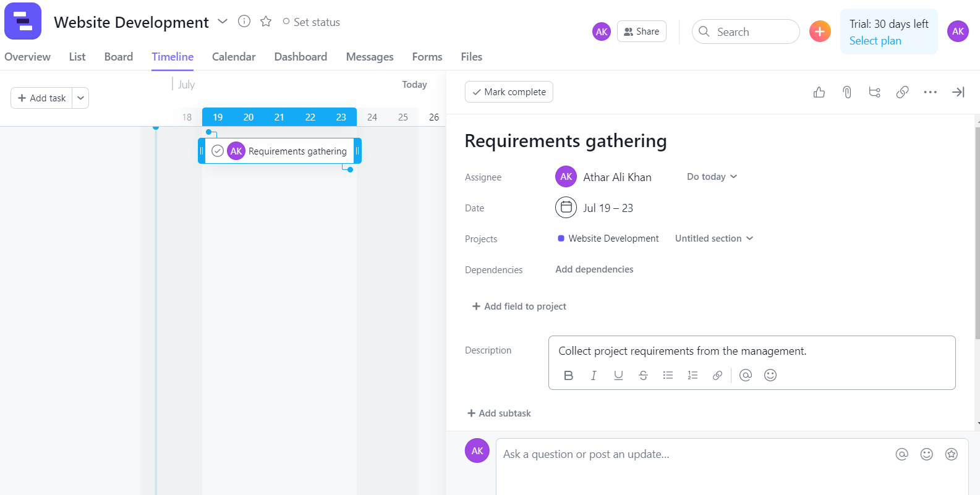Open the Dashboard tab
The width and height of the screenshot is (980, 495).
tap(300, 57)
